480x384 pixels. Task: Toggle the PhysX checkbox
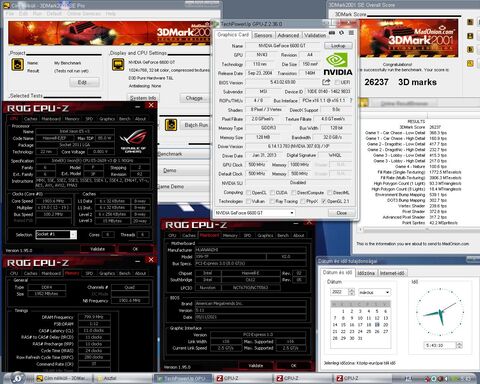coord(303,201)
